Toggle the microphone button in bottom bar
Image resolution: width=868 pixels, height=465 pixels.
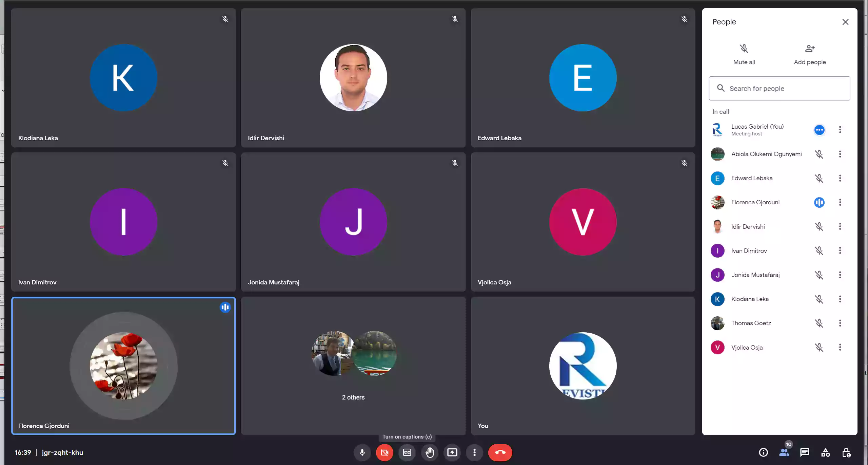click(x=362, y=452)
